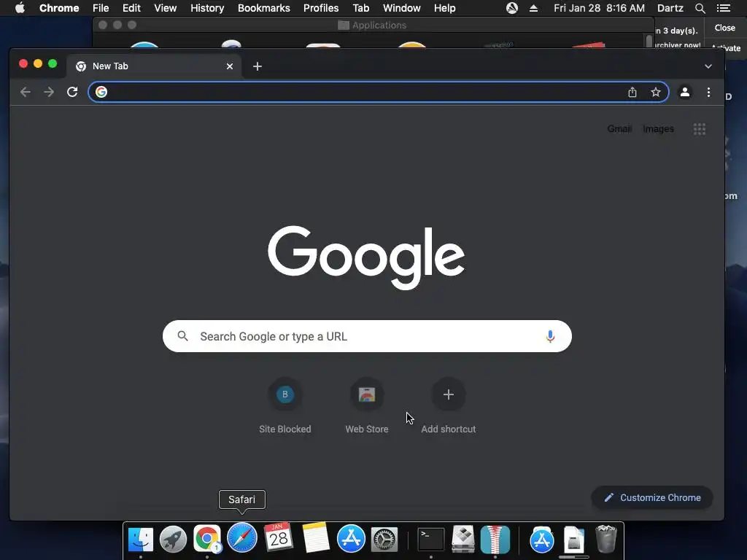Click the Search Google or type a URL box
Image resolution: width=747 pixels, height=560 pixels.
(367, 336)
